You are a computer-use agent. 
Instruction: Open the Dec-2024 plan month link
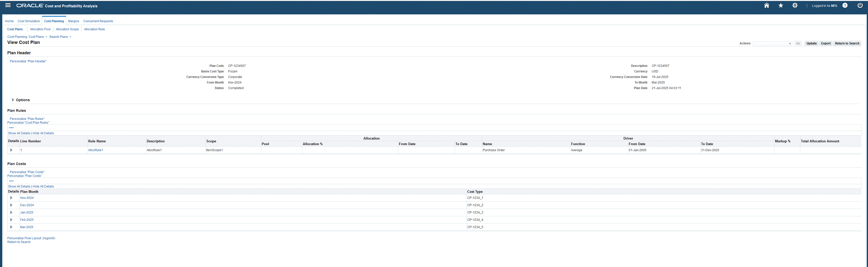point(27,205)
